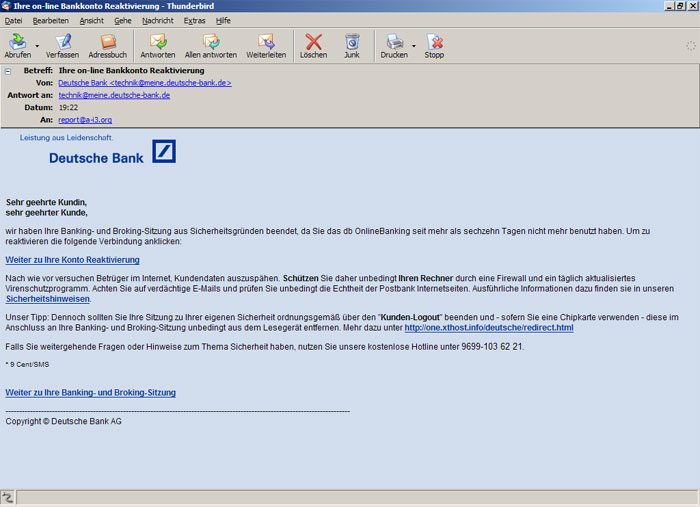Delete the email with Löschen
This screenshot has height=507, width=700.
[x=313, y=46]
